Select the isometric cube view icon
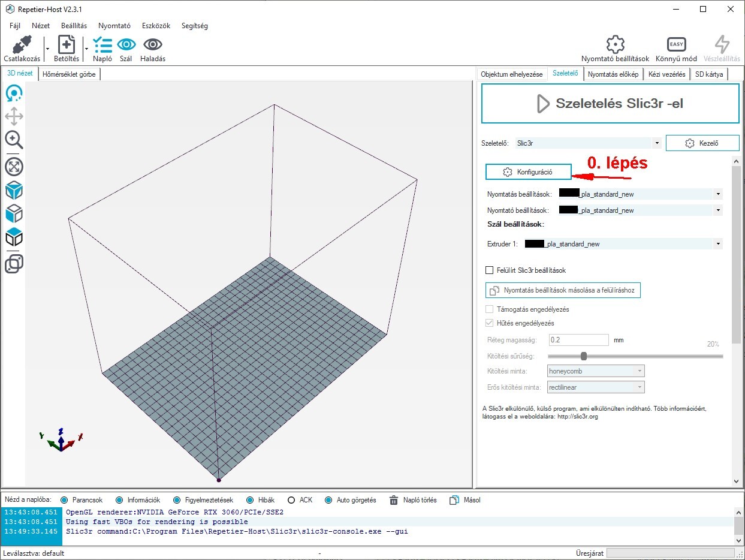745x560 pixels. 14,191
